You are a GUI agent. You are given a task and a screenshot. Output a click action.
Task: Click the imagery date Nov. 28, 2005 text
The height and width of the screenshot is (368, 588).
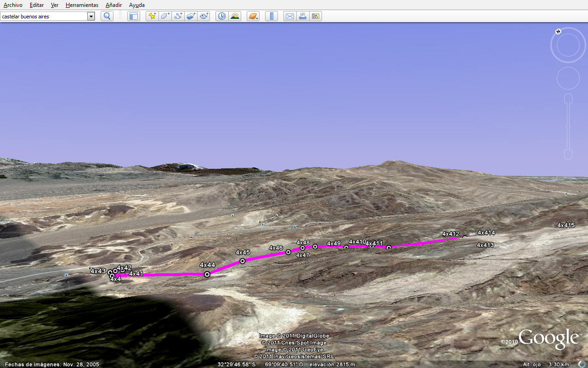tap(82, 364)
